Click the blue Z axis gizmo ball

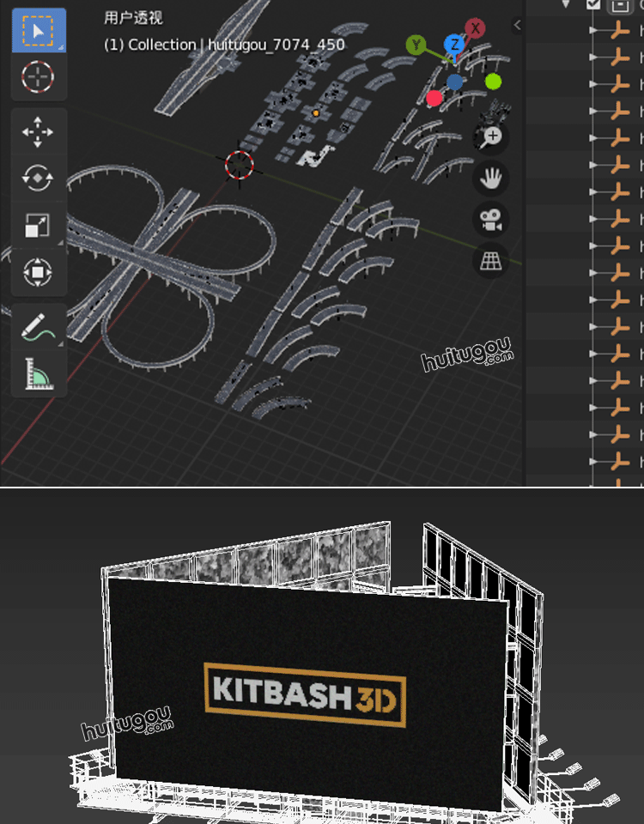(x=454, y=45)
